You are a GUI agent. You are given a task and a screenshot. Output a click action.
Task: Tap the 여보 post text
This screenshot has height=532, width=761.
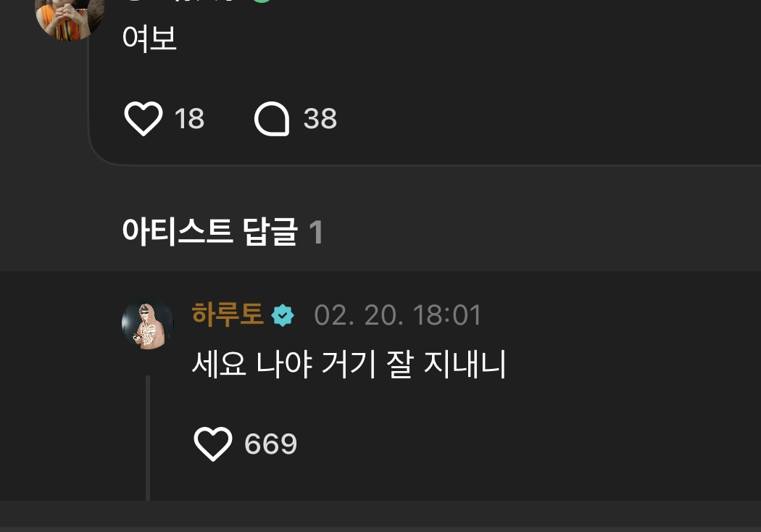click(149, 38)
